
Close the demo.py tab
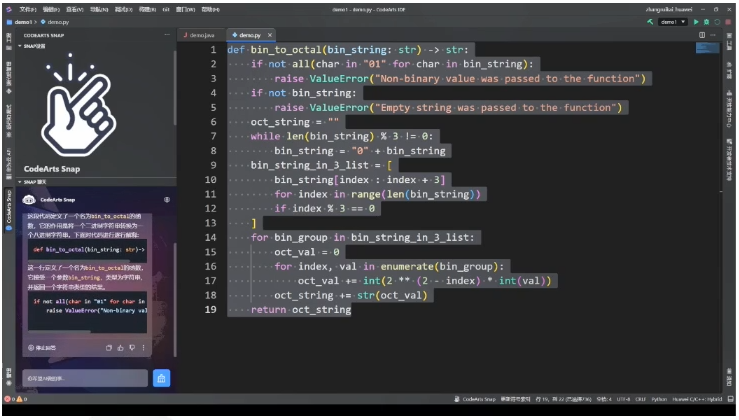(270, 35)
